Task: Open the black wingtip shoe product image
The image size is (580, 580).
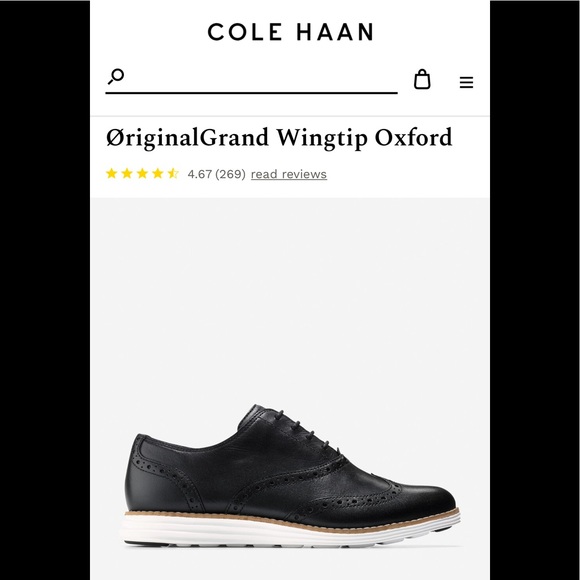Action: [290, 475]
